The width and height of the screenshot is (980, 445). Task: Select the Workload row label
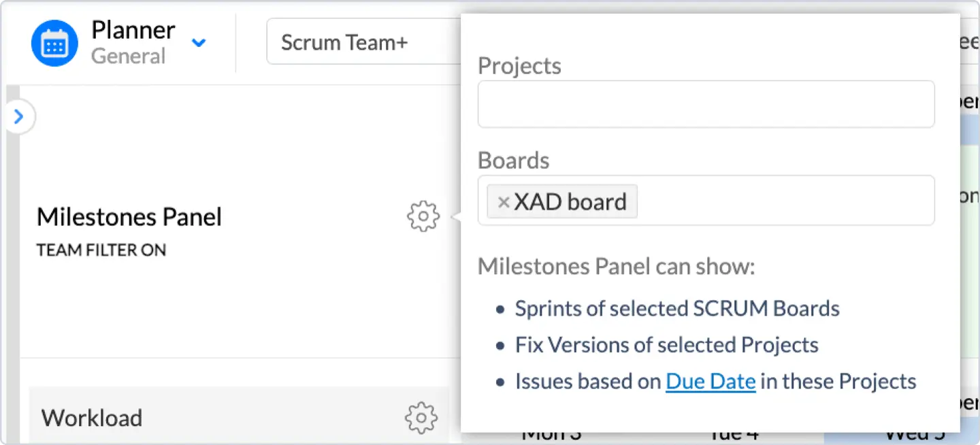pos(92,418)
